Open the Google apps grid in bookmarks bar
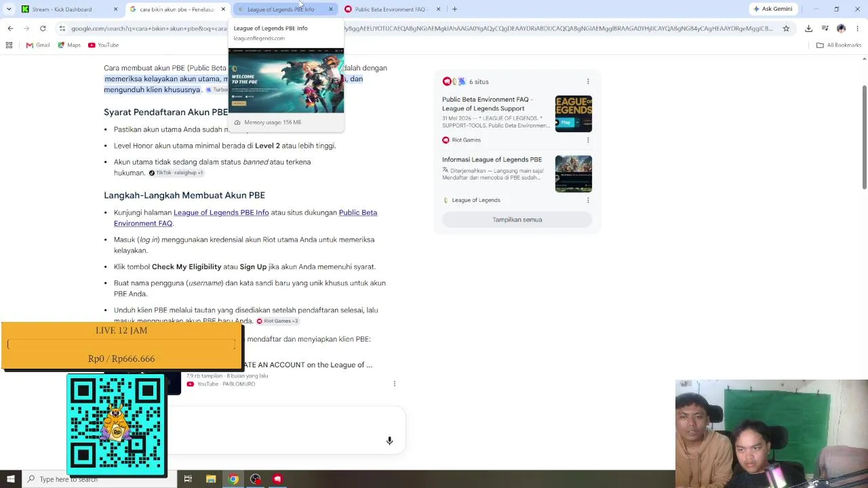The width and height of the screenshot is (868, 488). (x=9, y=45)
